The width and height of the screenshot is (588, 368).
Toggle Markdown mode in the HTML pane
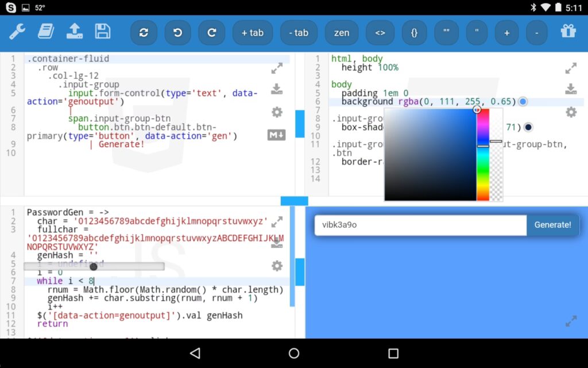[x=276, y=135]
